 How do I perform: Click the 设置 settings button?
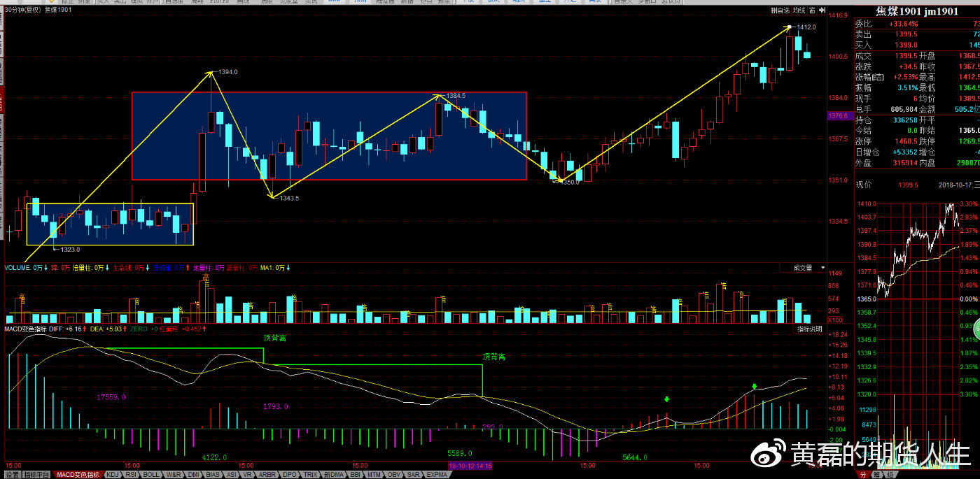[x=12, y=475]
